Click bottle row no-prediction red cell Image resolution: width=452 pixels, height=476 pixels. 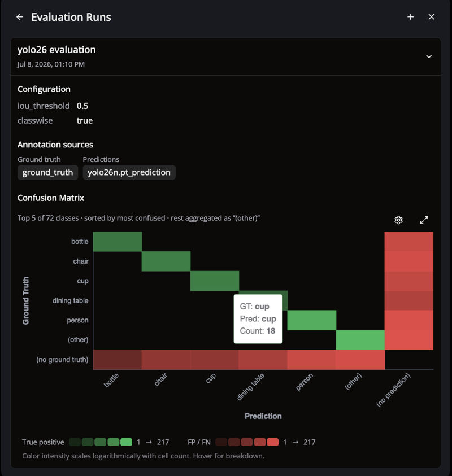(409, 241)
